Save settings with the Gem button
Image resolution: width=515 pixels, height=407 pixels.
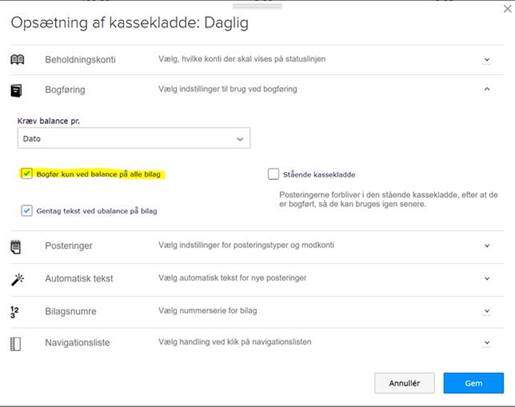tap(473, 383)
